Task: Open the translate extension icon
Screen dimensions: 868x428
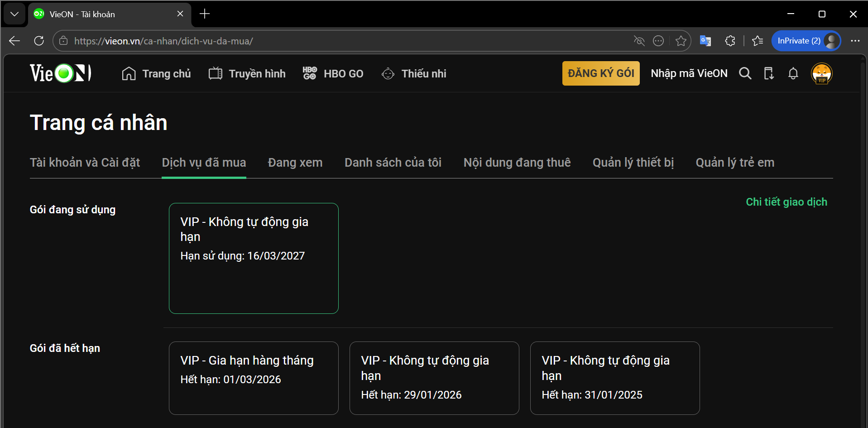Action: point(705,41)
